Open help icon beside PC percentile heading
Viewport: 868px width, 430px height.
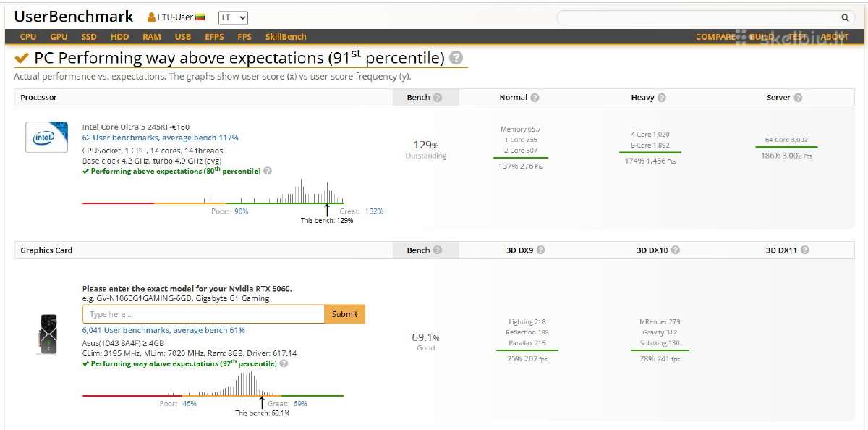tap(456, 59)
